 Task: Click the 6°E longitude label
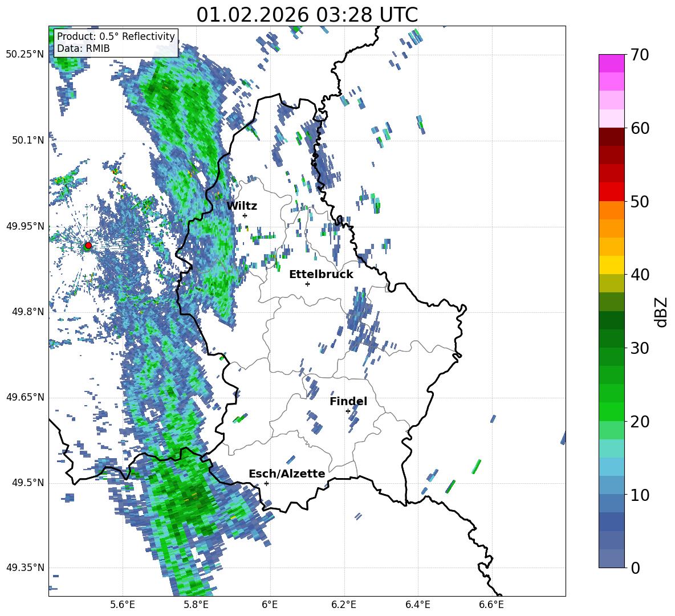[x=270, y=605]
